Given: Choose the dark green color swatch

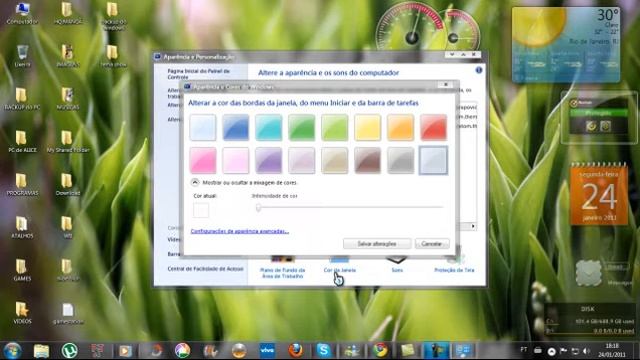Looking at the screenshot, I should click(x=302, y=127).
